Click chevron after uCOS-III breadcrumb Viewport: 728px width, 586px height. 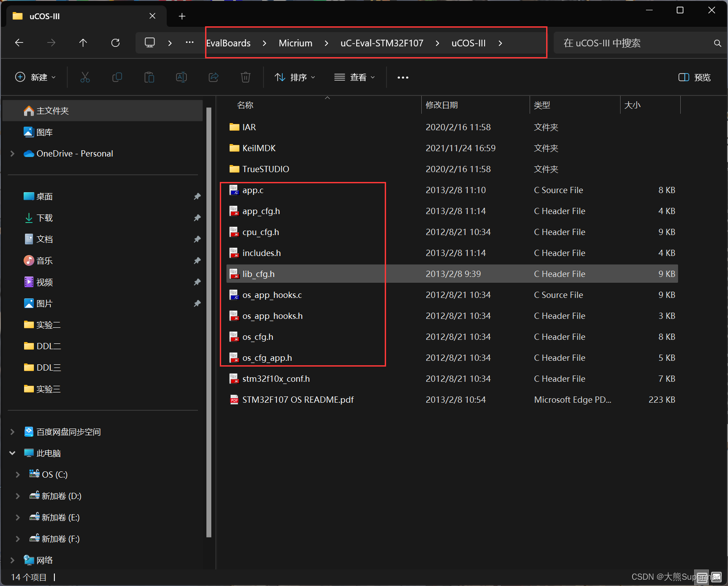tap(500, 43)
